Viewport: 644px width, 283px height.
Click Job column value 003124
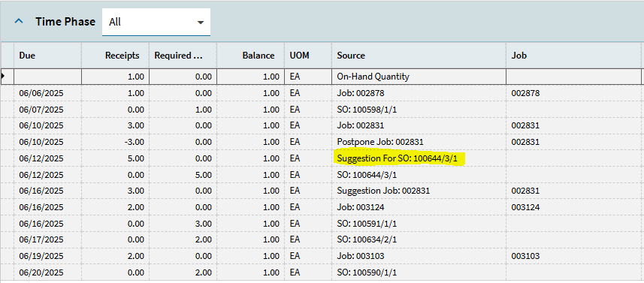(x=525, y=207)
